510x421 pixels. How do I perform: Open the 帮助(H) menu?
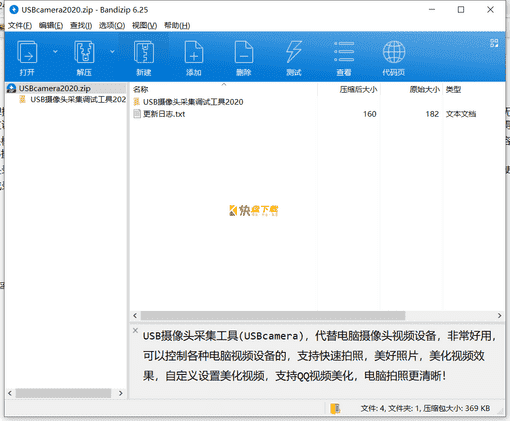click(x=177, y=25)
